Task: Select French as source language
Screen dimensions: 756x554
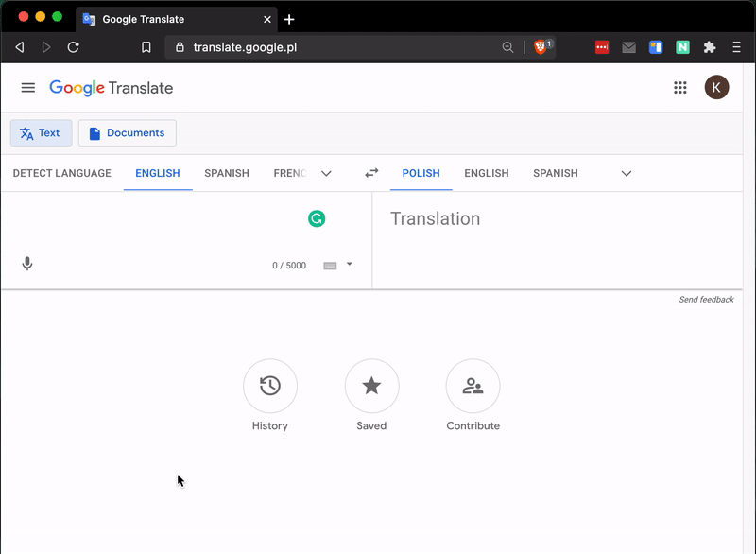Action: 290,173
